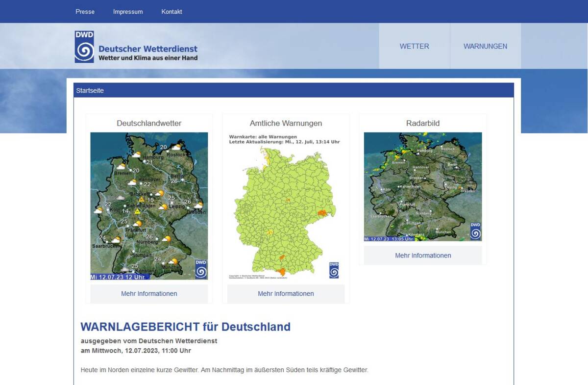Viewport: 588px width, 385px height.
Task: Open the Presse link
Action: (x=85, y=11)
